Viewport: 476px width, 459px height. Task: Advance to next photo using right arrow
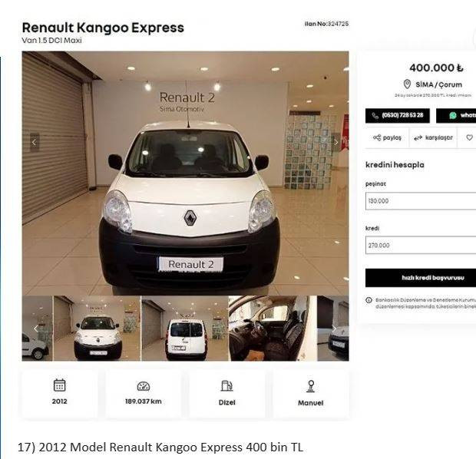pyautogui.click(x=336, y=142)
